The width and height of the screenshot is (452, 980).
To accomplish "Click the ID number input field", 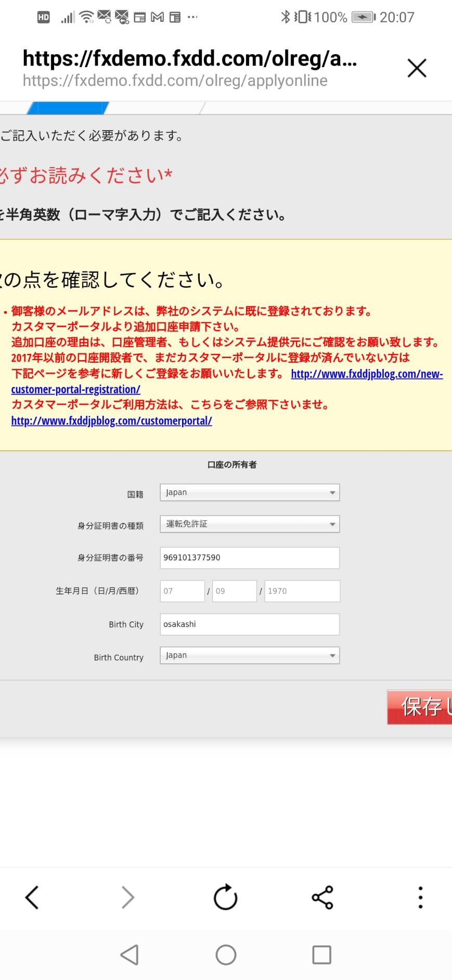I will pos(250,558).
